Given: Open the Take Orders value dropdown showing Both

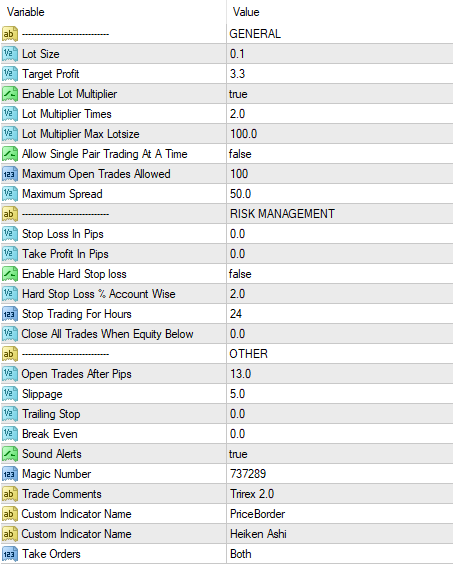Looking at the screenshot, I should pyautogui.click(x=340, y=554).
